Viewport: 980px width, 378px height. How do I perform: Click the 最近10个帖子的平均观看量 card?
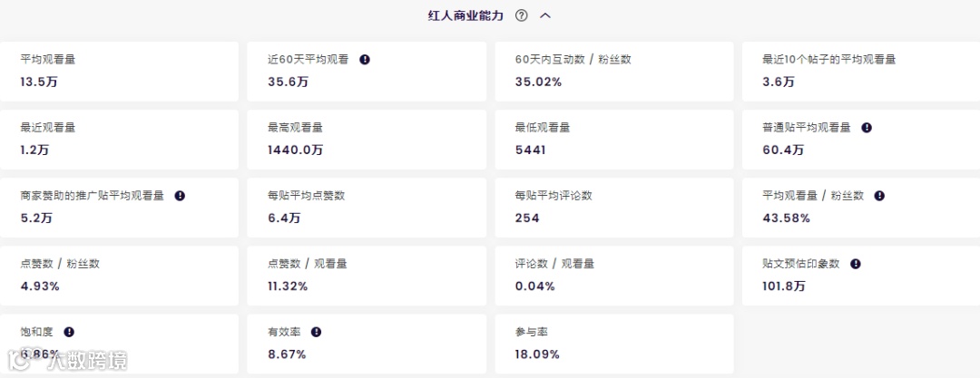pos(860,71)
